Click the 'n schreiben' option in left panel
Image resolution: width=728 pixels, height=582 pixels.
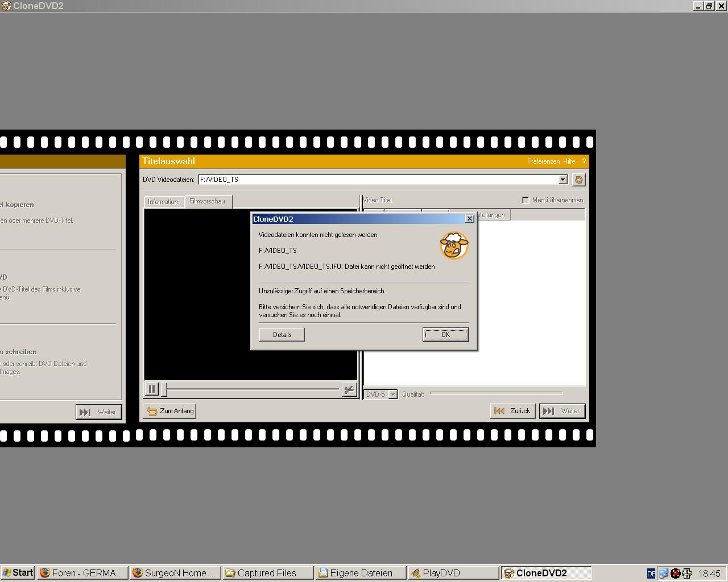pyautogui.click(x=18, y=352)
